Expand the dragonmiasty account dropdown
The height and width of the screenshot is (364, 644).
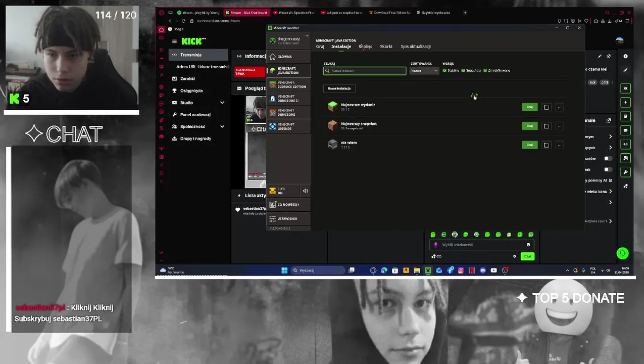pyautogui.click(x=307, y=36)
